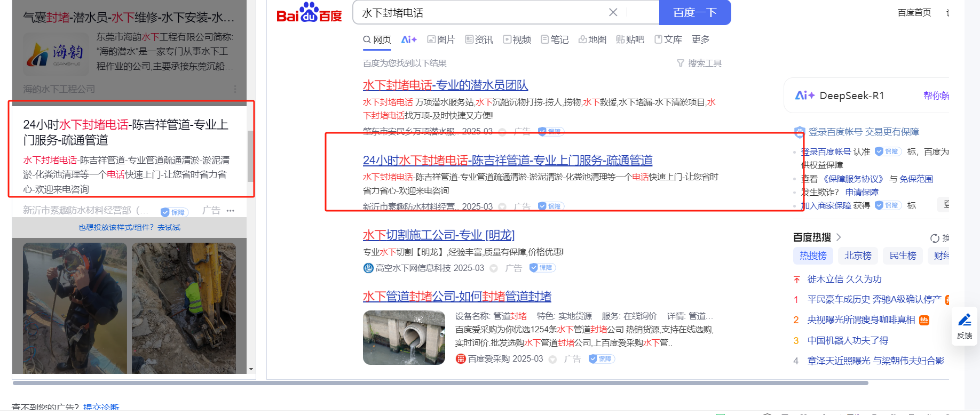Switch to the 图片 tab
The width and height of the screenshot is (980, 415).
441,39
